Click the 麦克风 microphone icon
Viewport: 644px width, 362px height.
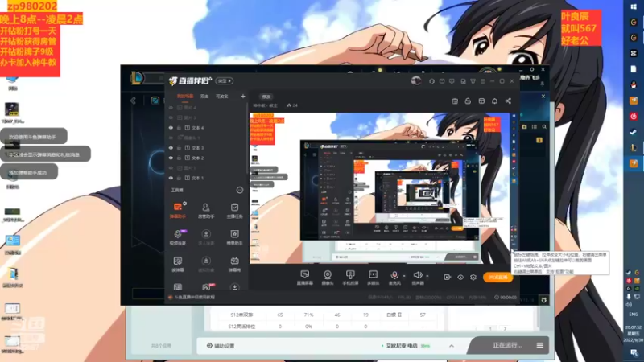tap(394, 277)
